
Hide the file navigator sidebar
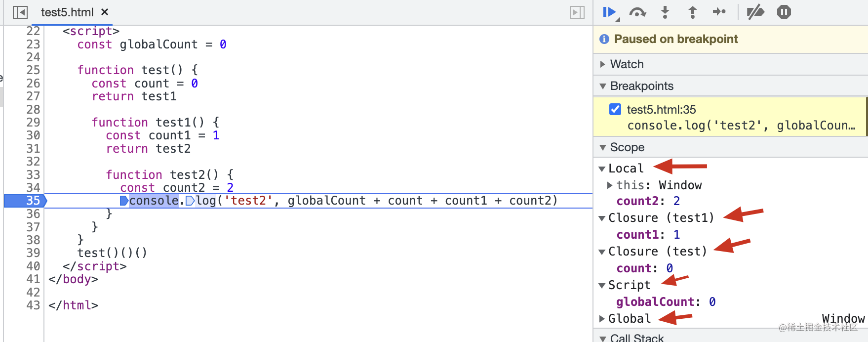pos(20,12)
